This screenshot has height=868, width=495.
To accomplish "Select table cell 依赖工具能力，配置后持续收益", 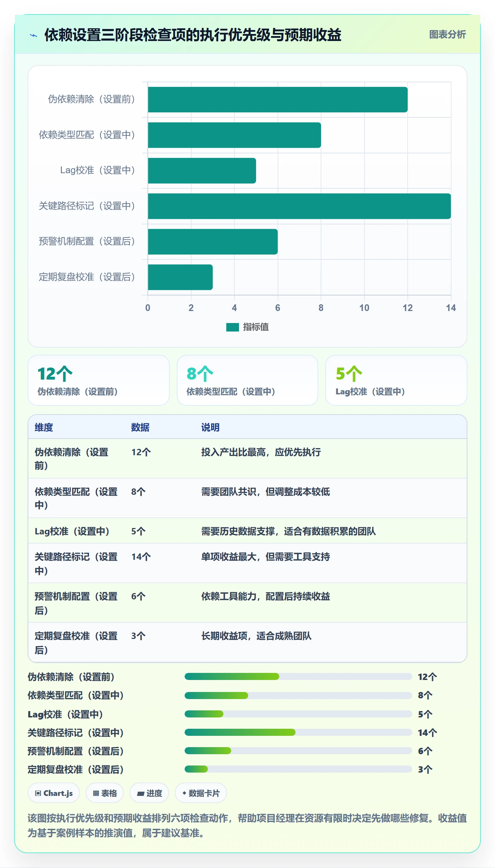I will click(266, 596).
